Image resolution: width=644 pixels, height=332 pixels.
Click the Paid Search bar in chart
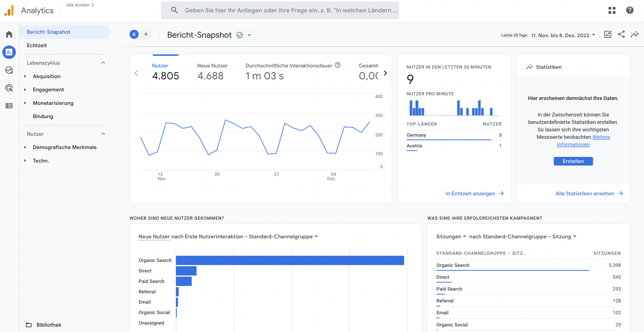[x=184, y=281]
